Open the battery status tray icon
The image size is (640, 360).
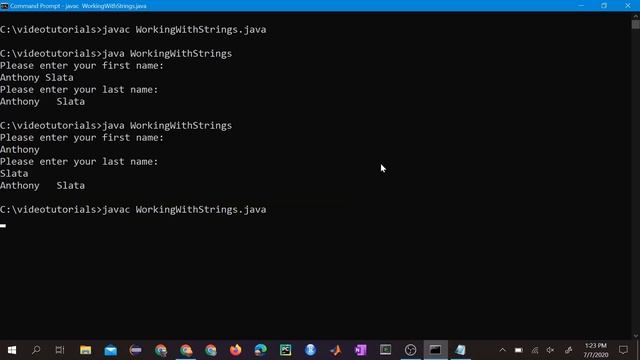tap(518, 350)
